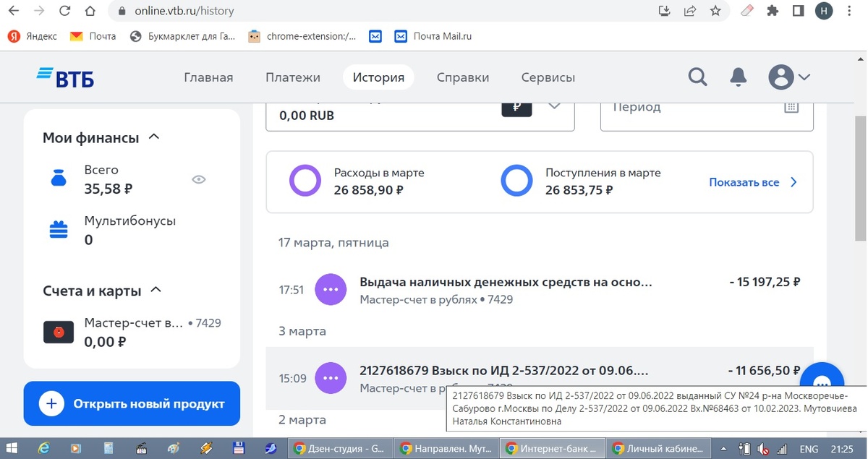This screenshot has height=459, width=868.
Task: Switch to the Справки tab
Action: pyautogui.click(x=463, y=77)
